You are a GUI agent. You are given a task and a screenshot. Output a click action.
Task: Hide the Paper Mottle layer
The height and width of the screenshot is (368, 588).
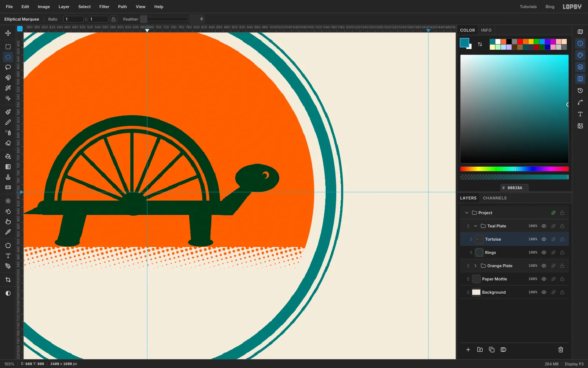click(544, 279)
